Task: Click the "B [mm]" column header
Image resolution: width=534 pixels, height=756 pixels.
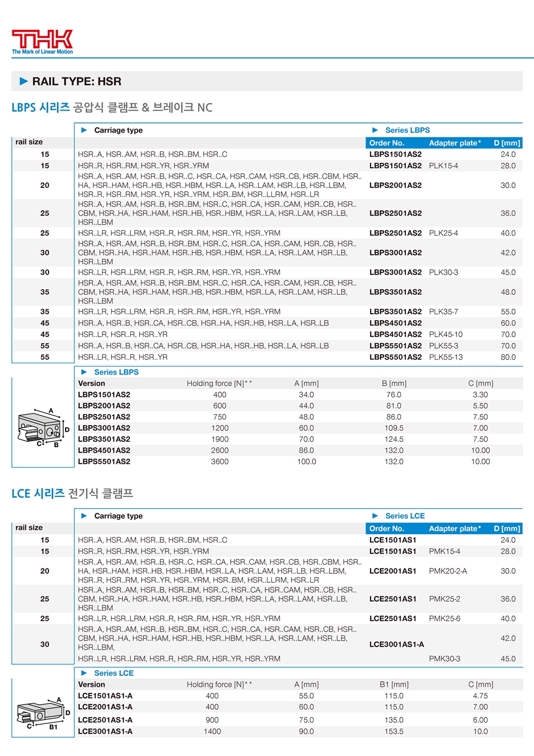Action: tap(394, 384)
